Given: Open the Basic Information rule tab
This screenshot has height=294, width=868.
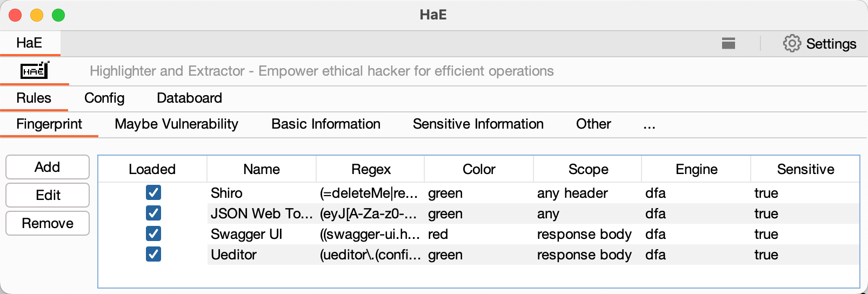Looking at the screenshot, I should 326,124.
